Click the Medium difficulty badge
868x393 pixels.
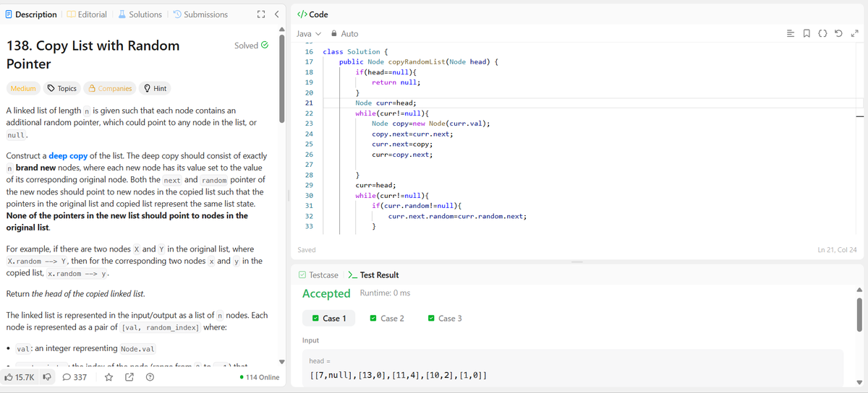click(x=23, y=88)
